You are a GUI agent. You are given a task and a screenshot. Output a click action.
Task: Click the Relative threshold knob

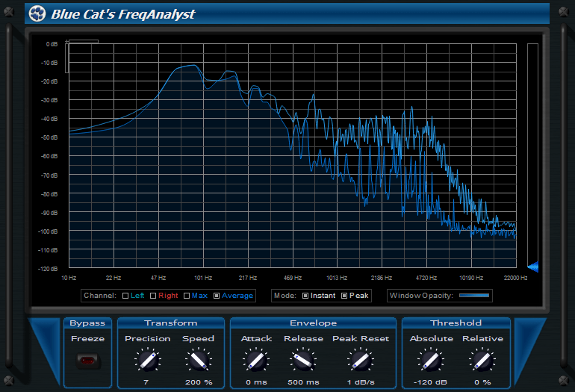(x=482, y=361)
